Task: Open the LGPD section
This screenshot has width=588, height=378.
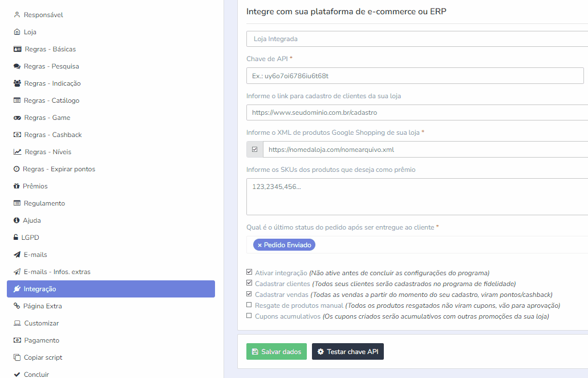Action: (111, 237)
